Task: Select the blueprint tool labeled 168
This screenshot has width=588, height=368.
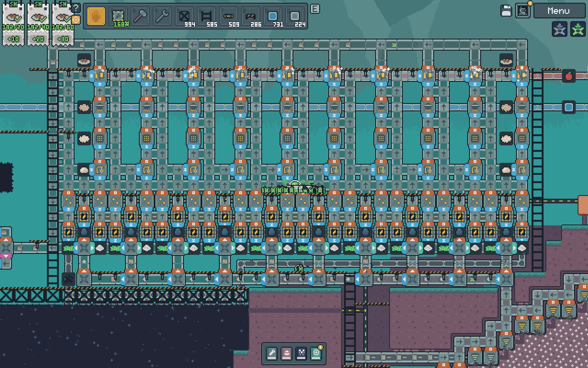Action: tap(118, 16)
